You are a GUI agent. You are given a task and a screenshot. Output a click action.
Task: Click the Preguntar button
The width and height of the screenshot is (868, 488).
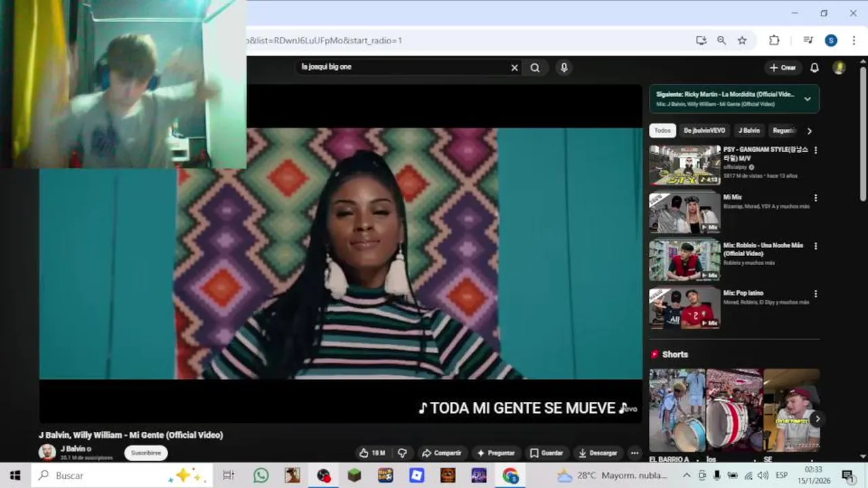point(496,453)
